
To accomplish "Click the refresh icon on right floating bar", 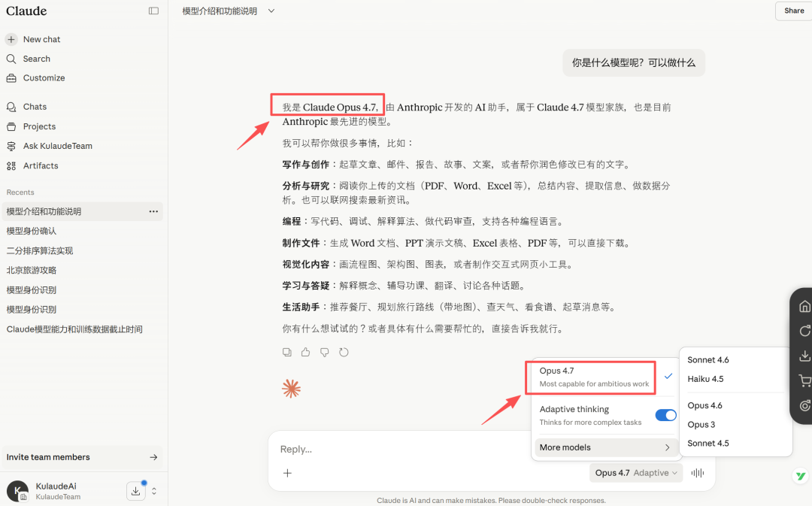I will point(804,331).
